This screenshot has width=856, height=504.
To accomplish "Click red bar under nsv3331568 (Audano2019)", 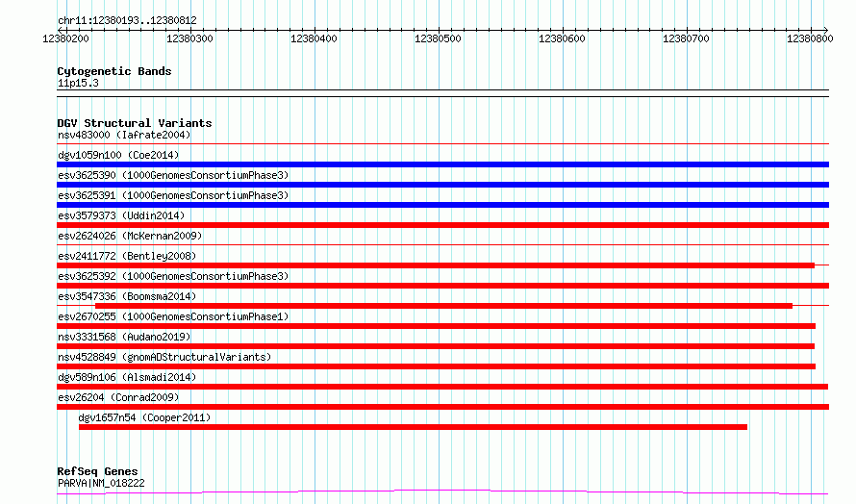I will [436, 346].
